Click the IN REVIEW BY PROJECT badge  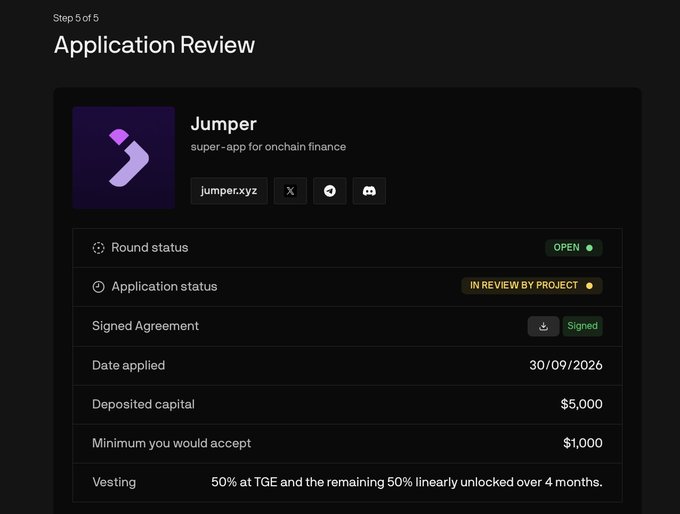click(x=532, y=286)
